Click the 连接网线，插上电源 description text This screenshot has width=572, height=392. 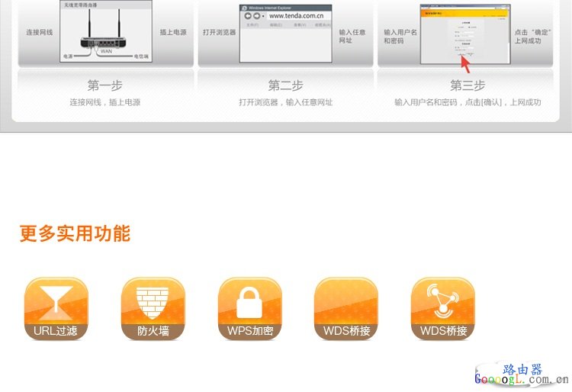pyautogui.click(x=104, y=102)
